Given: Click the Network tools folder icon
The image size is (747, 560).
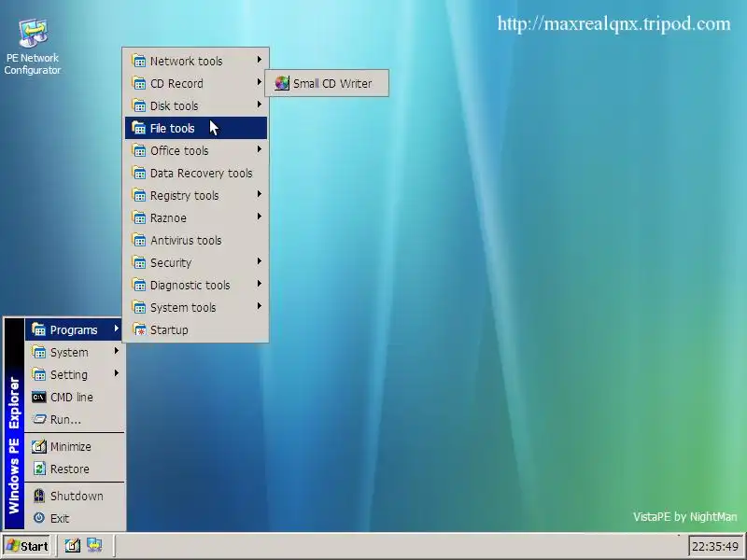Looking at the screenshot, I should click(x=138, y=61).
